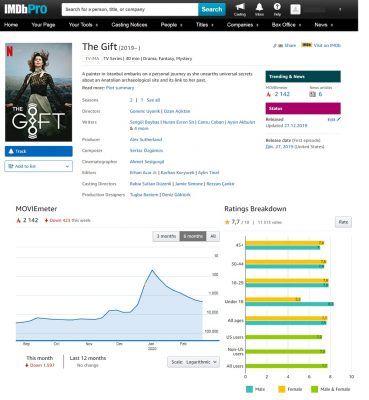Open the Scale Logarithmic dropdown
Screen dimensions: 369x400
(193, 362)
